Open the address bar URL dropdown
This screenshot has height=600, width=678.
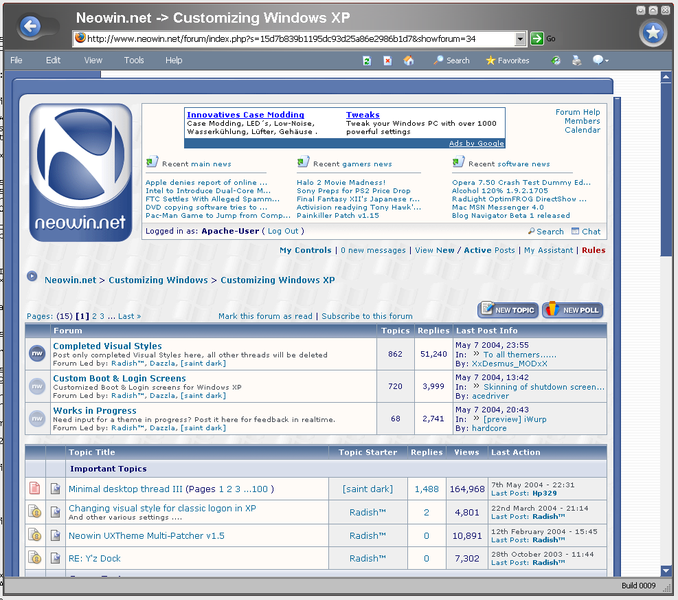coord(521,39)
